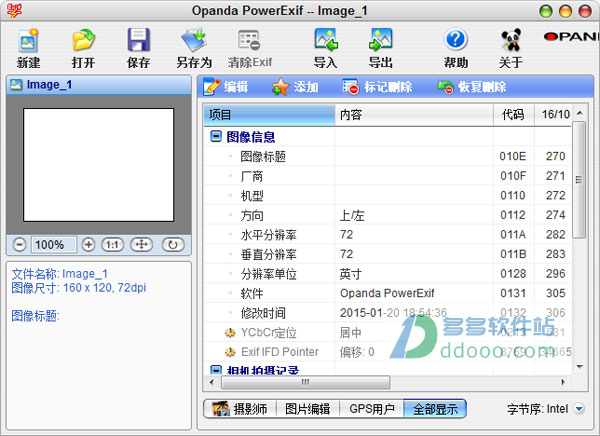600x436 pixels.
Task: Click horizontal scrollbar right arrow
Action: coord(563,382)
